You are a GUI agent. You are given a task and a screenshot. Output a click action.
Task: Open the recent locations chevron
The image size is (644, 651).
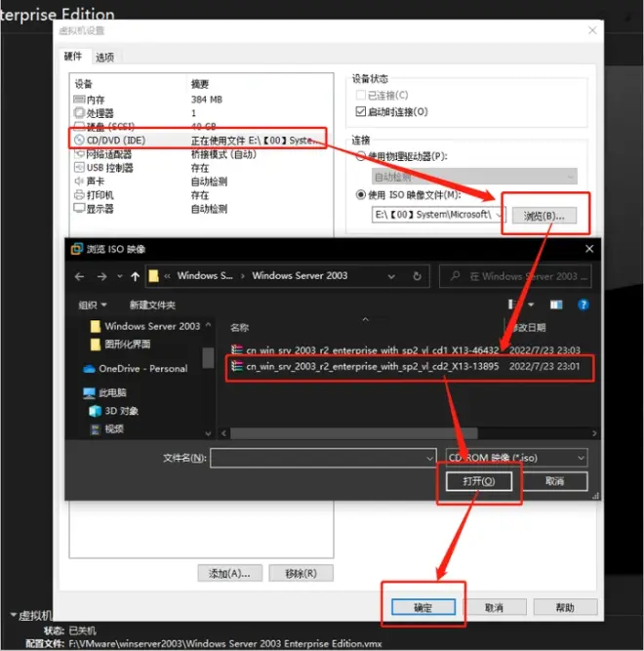120,276
